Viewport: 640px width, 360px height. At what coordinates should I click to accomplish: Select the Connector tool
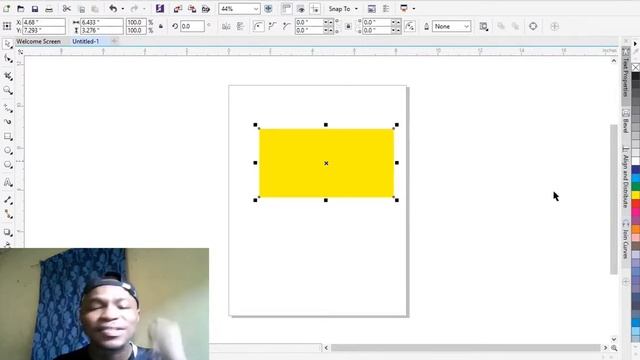click(x=8, y=214)
